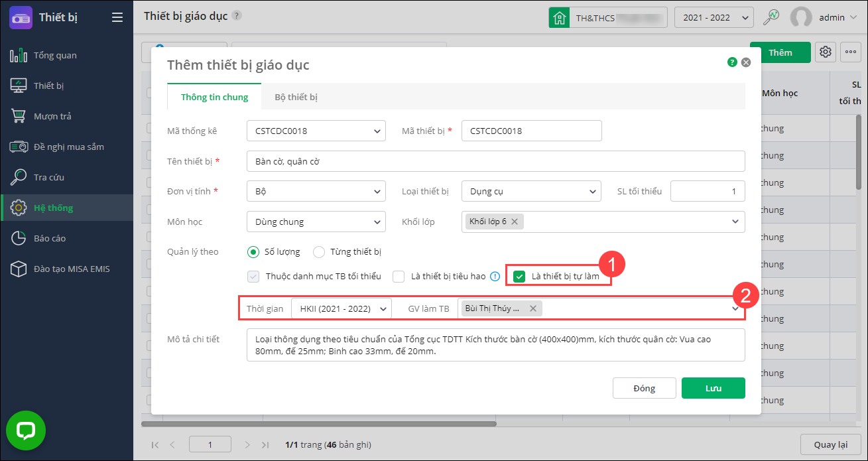Open the gear settings button

point(826,52)
